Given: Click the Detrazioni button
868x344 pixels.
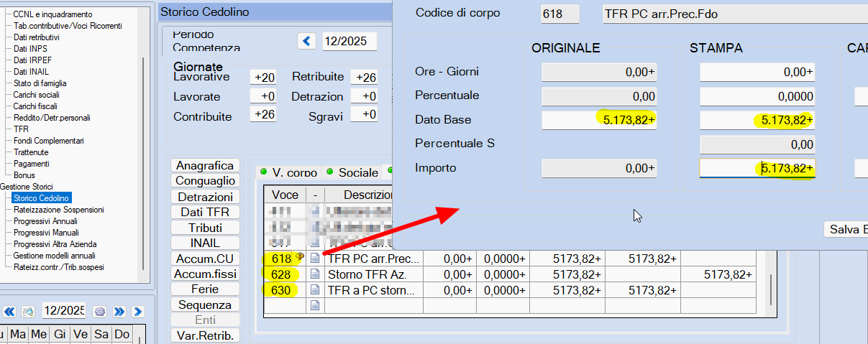Looking at the screenshot, I should [x=205, y=197].
